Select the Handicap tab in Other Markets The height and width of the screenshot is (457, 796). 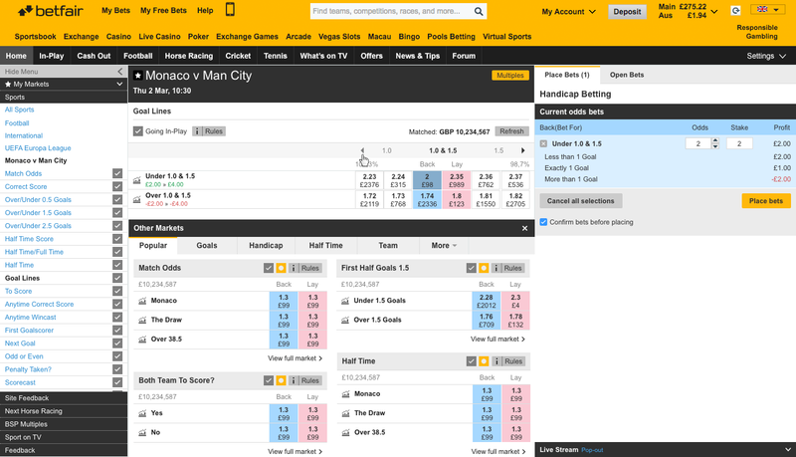pos(266,246)
